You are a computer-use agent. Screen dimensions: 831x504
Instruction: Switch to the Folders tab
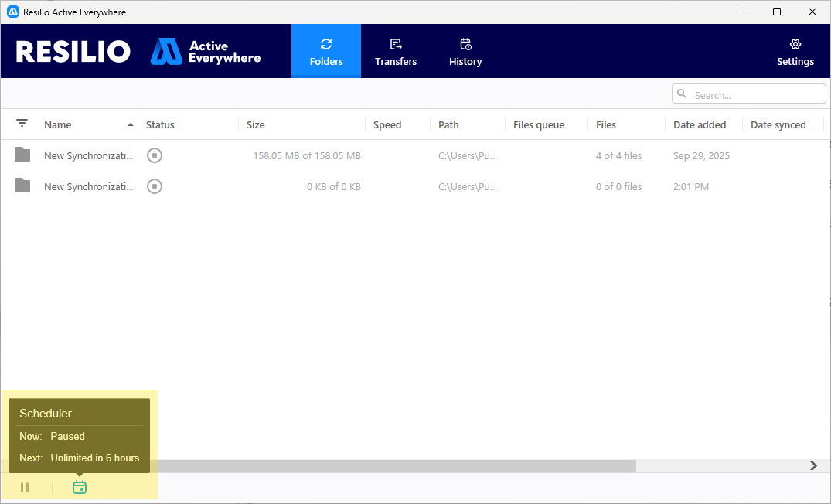[325, 51]
